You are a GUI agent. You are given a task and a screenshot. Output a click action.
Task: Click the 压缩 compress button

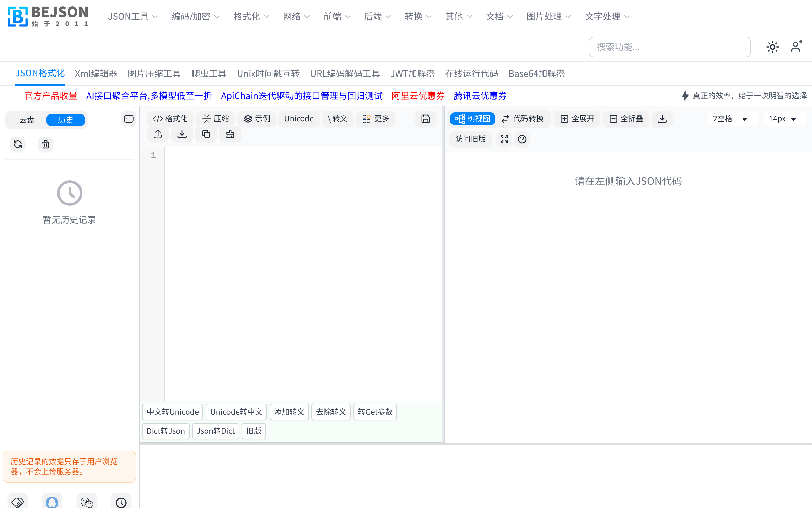tap(215, 119)
